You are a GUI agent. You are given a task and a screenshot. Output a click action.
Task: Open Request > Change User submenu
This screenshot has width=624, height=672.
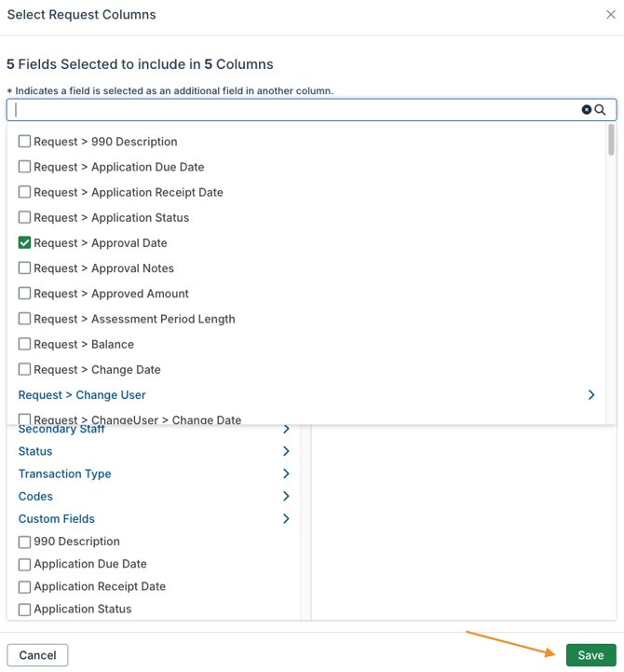(82, 395)
